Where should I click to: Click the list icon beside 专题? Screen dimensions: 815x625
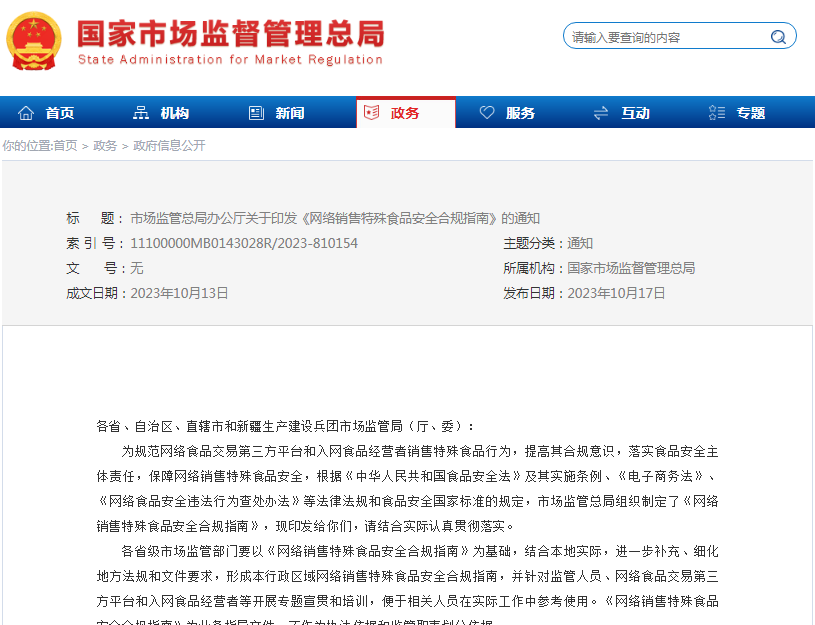[714, 112]
